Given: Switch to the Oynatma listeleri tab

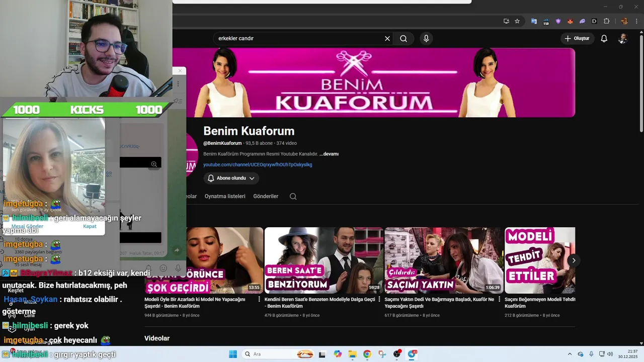Looking at the screenshot, I should click(x=225, y=196).
